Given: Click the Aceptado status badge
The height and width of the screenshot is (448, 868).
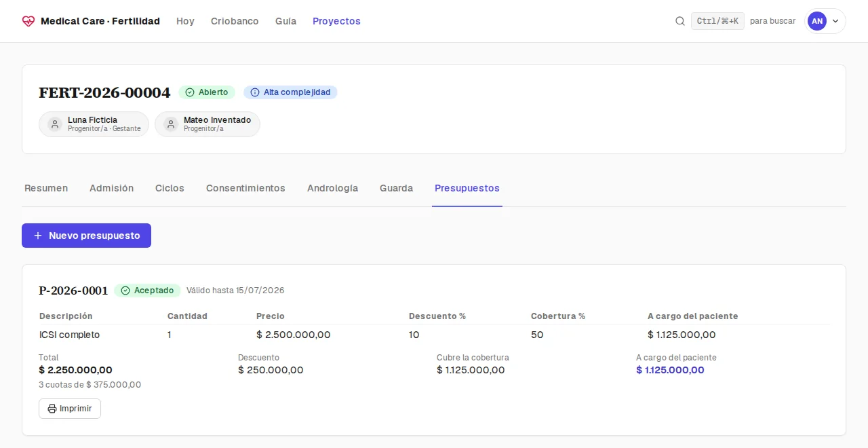Looking at the screenshot, I should click(x=147, y=291).
